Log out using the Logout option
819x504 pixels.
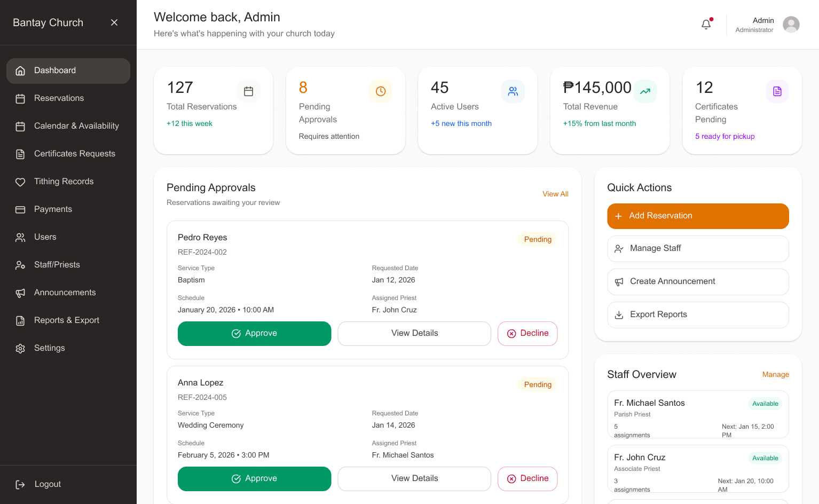pos(48,484)
